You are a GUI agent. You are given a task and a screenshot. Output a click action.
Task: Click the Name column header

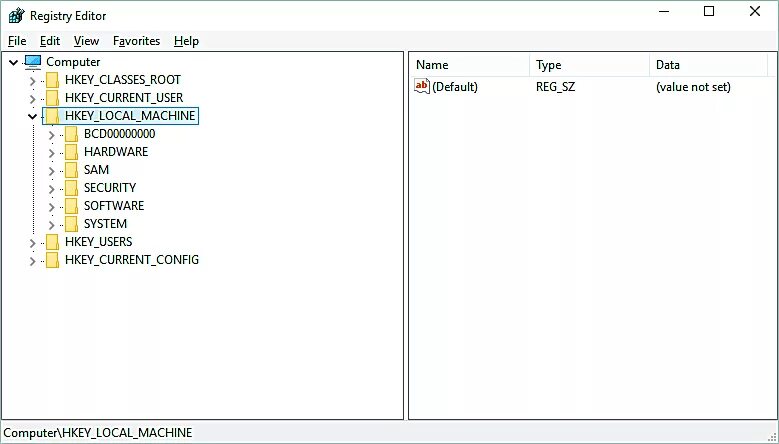(469, 65)
